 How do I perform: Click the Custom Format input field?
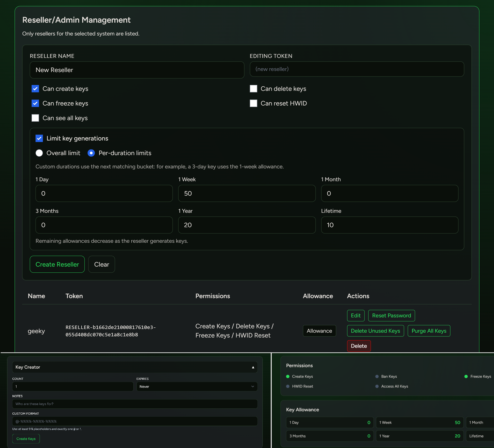[x=135, y=421]
